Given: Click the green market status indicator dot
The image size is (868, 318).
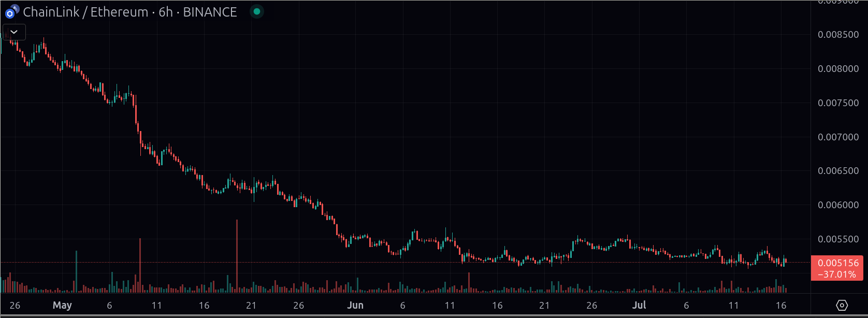Looking at the screenshot, I should click(x=256, y=11).
